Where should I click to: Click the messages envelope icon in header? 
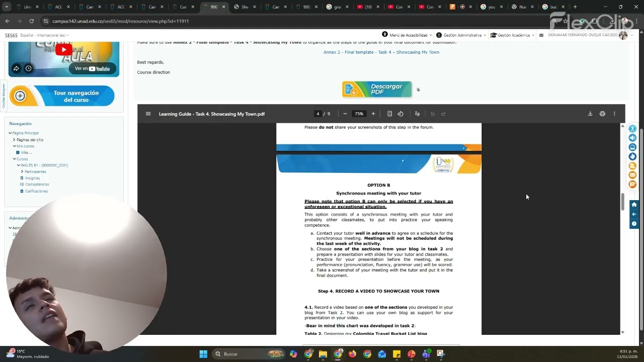(541, 35)
